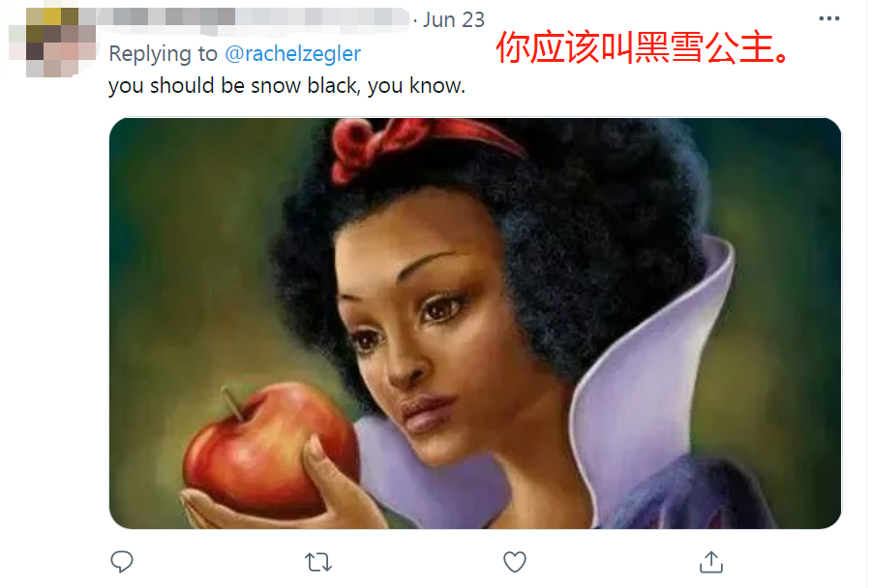The image size is (872, 588).
Task: Open the pixelated profile avatar
Action: pyautogui.click(x=53, y=42)
